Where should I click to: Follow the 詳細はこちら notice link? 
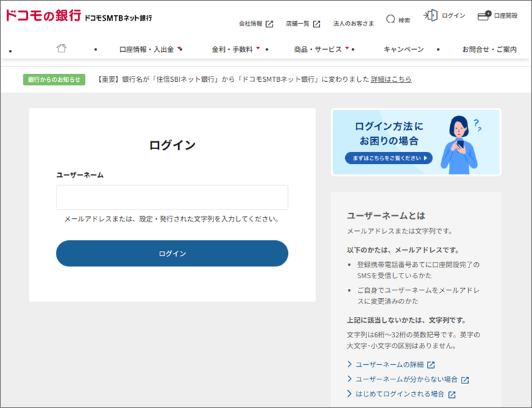(x=391, y=79)
